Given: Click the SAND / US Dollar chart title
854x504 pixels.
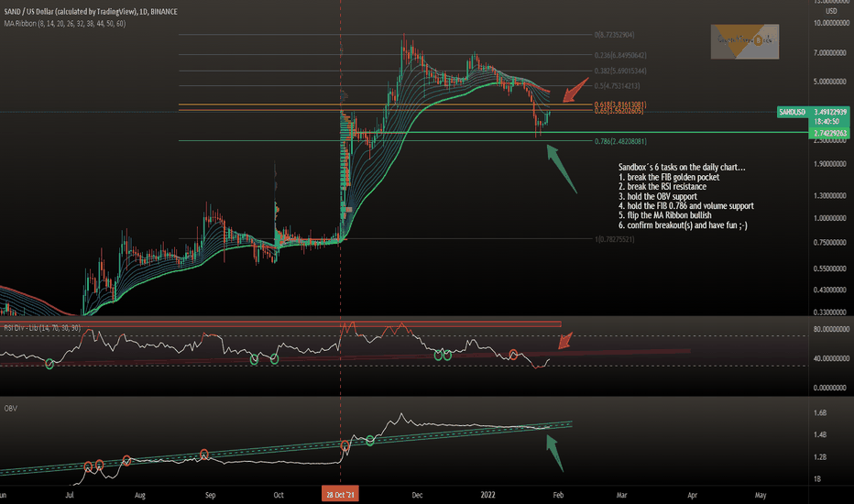Looking at the screenshot, I should pyautogui.click(x=91, y=11).
